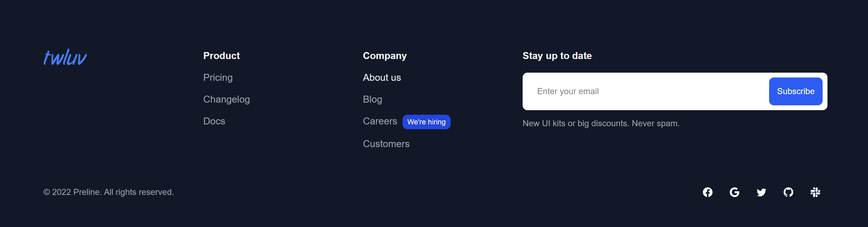Viewport: 868px width, 227px height.
Task: Click the We're hiring badge
Action: click(426, 122)
